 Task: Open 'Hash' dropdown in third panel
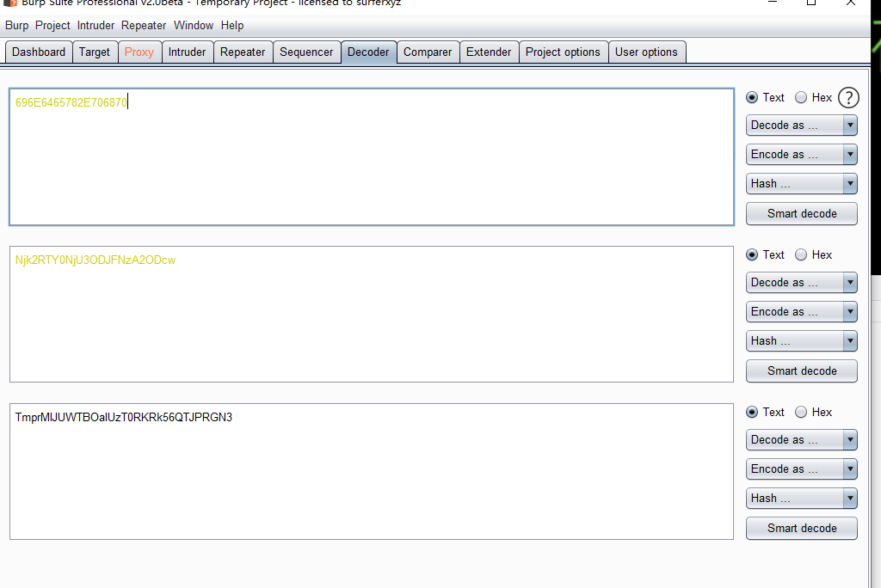coord(801,498)
